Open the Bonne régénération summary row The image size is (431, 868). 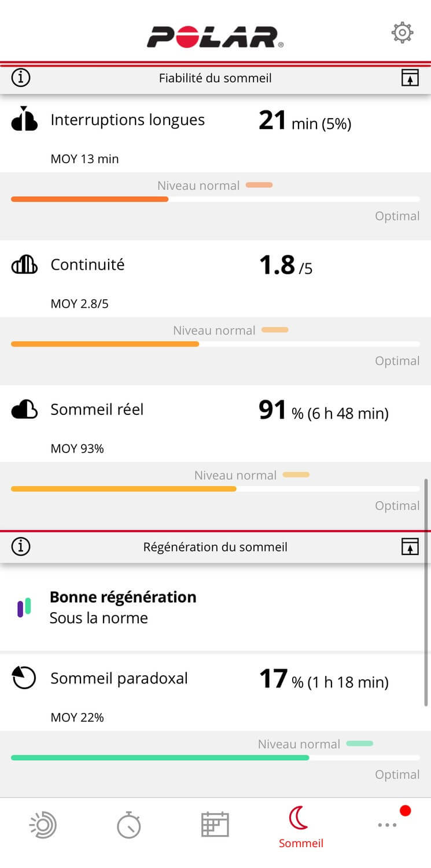pyautogui.click(x=215, y=608)
